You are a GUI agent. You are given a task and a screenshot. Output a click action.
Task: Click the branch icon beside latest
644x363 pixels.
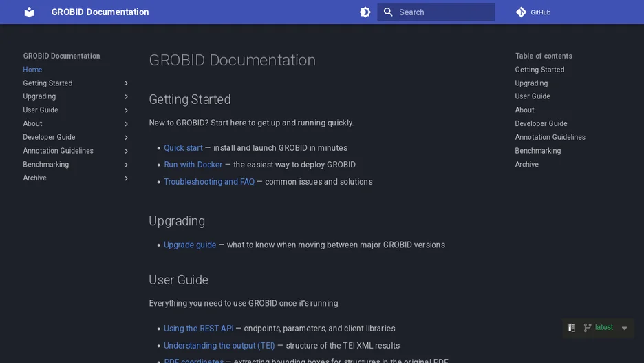click(x=588, y=328)
